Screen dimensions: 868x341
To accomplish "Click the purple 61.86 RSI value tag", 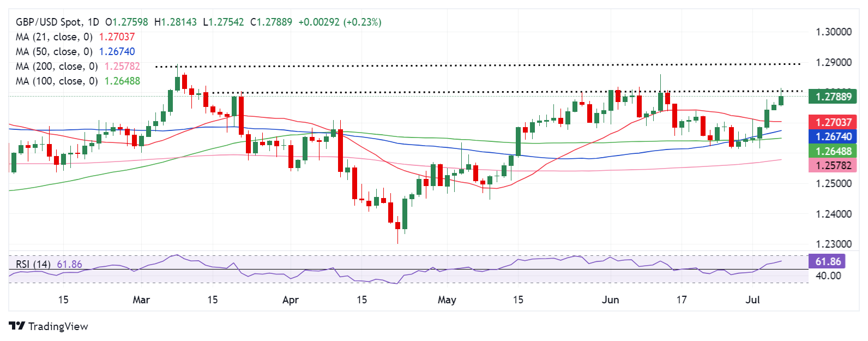I will click(828, 262).
